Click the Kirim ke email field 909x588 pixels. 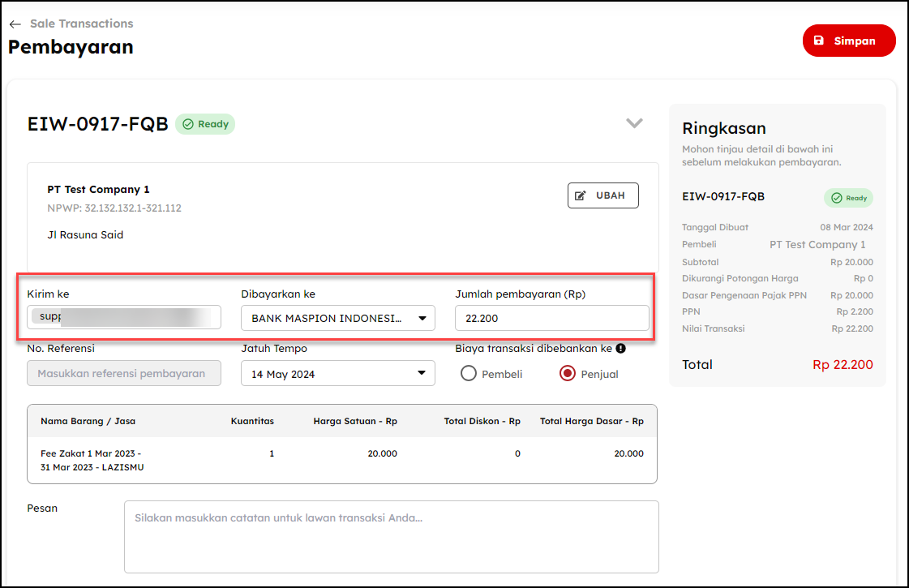tap(124, 317)
